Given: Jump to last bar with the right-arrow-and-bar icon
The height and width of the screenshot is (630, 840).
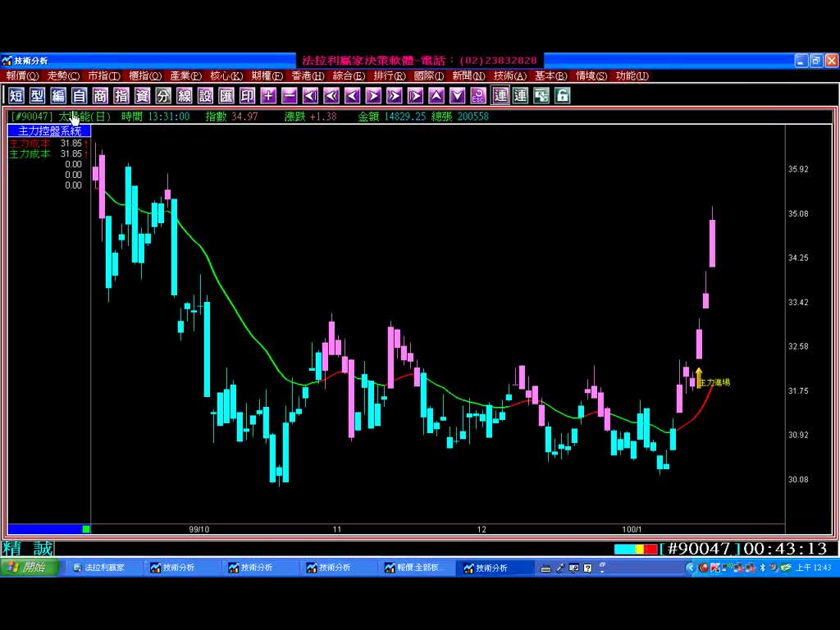Looking at the screenshot, I should click(415, 96).
